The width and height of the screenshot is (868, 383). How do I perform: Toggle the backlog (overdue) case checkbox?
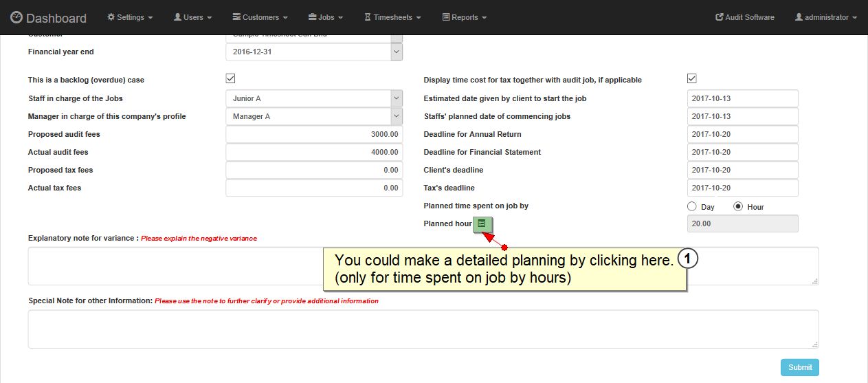tap(231, 79)
